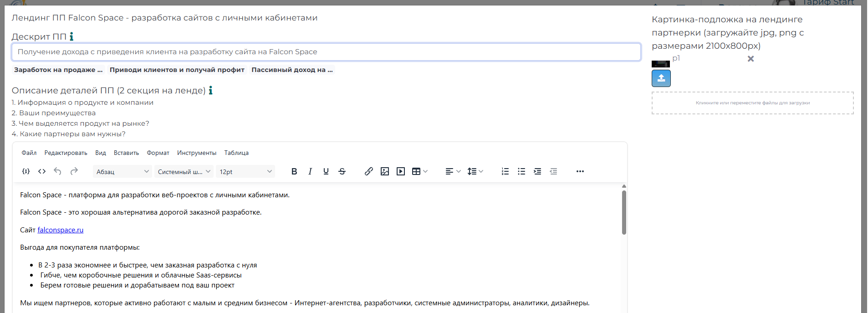Viewport: 868px width, 313px height.
Task: Insert media using the video icon
Action: click(401, 171)
